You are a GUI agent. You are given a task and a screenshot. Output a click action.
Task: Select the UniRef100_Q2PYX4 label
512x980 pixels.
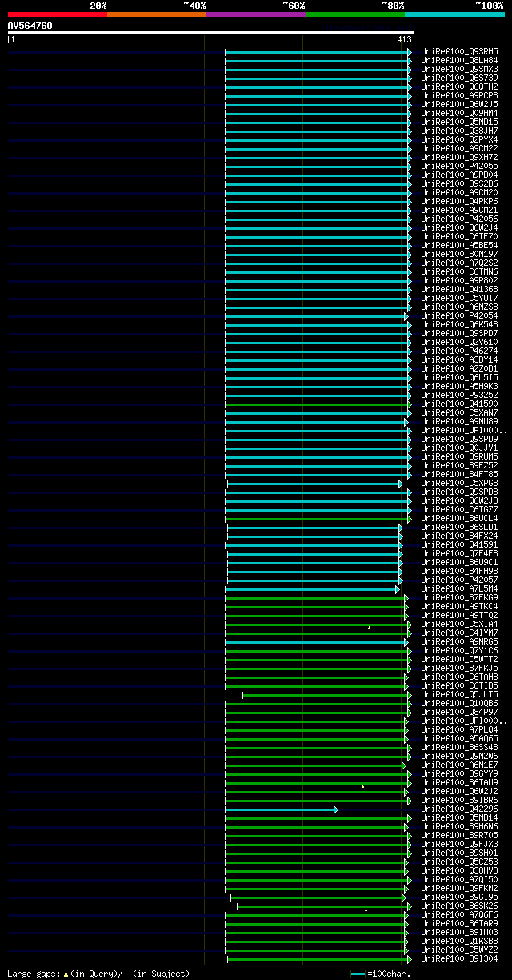(459, 139)
